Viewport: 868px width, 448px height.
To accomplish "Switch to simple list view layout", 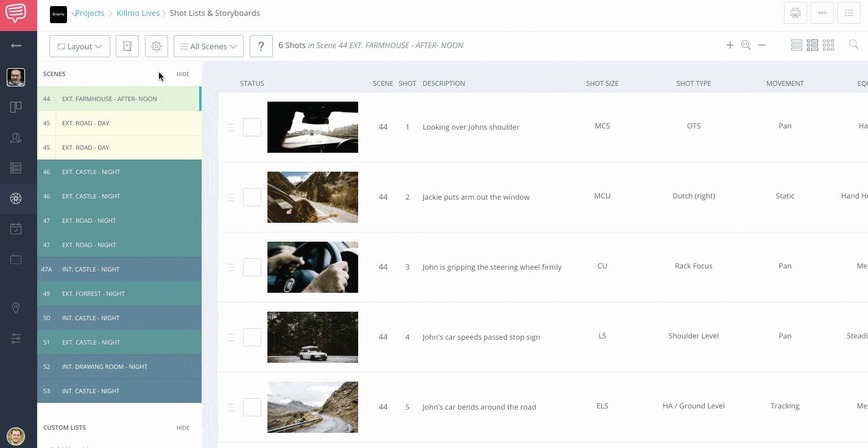I will [x=796, y=44].
